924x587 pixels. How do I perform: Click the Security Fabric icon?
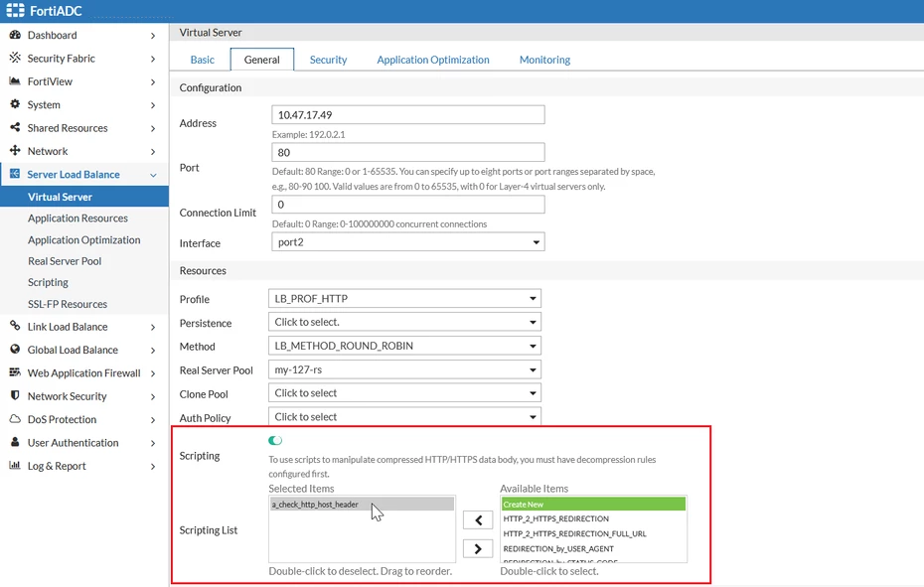tap(15, 58)
